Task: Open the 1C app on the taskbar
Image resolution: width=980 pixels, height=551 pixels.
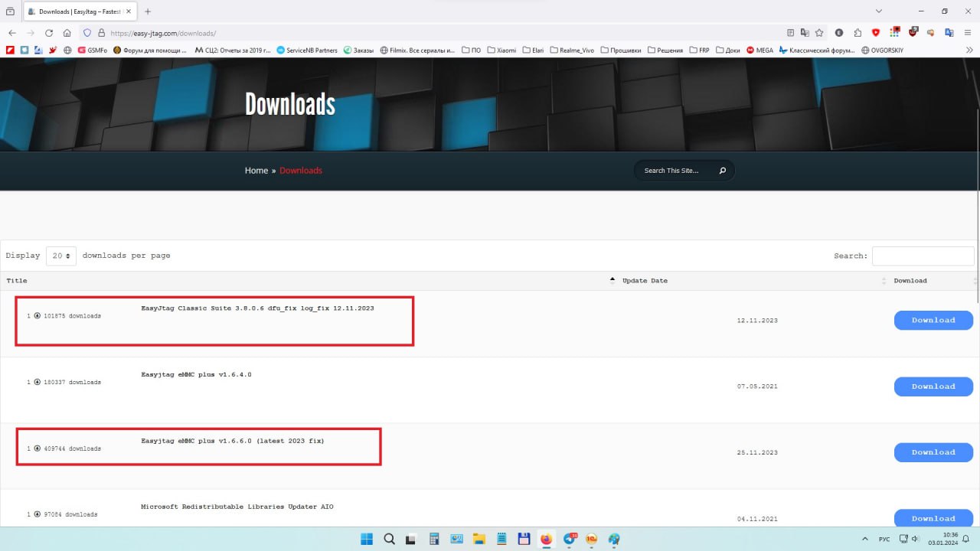Action: (x=591, y=539)
